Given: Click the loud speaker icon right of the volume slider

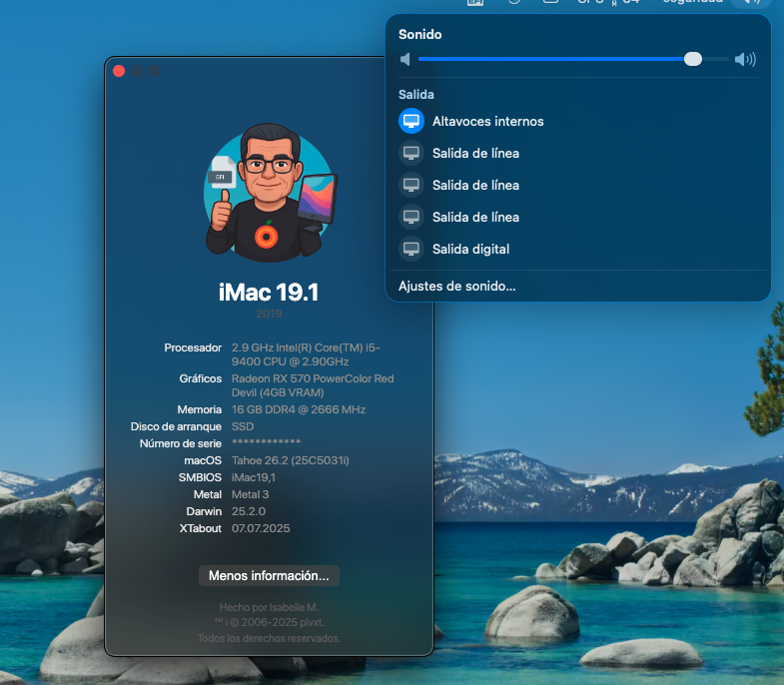Looking at the screenshot, I should click(x=745, y=60).
